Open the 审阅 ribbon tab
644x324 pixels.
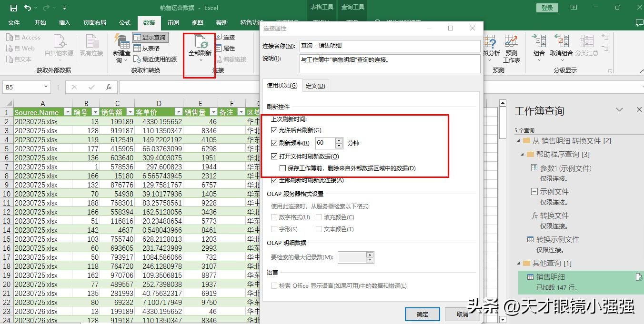coord(173,22)
